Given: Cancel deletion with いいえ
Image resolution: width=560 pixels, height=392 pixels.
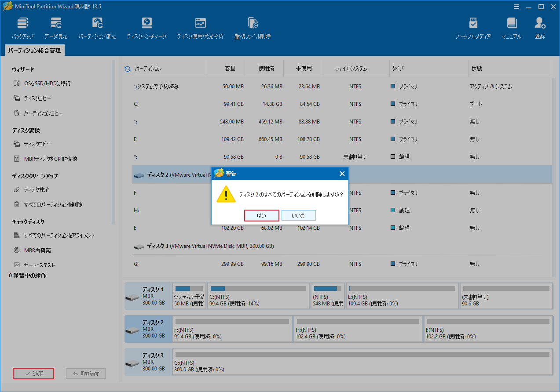Looking at the screenshot, I should 298,215.
